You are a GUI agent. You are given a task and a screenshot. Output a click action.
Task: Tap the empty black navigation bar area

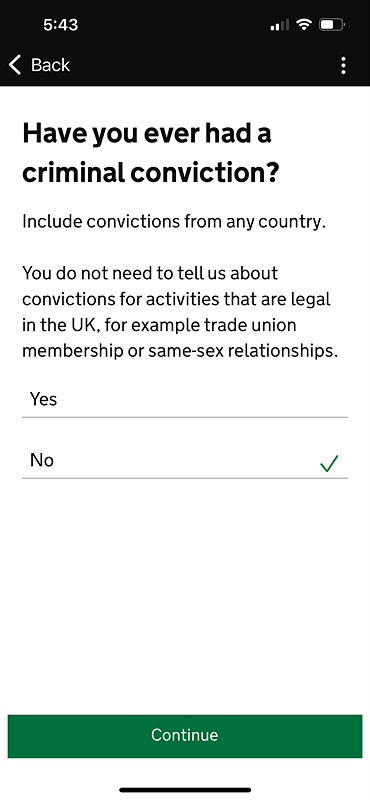click(x=204, y=65)
